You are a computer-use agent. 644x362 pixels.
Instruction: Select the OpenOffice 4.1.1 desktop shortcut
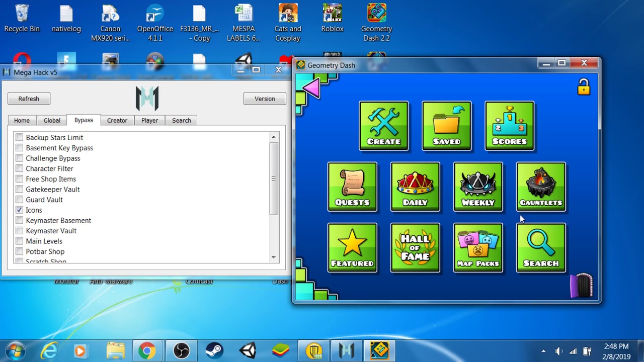tap(155, 23)
